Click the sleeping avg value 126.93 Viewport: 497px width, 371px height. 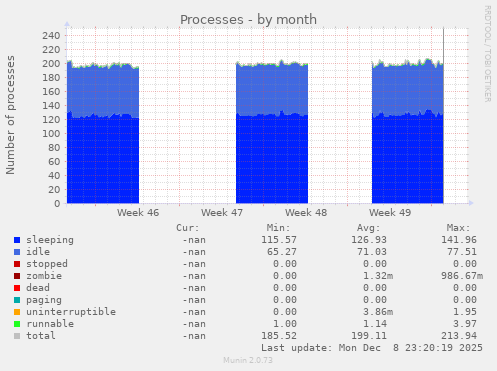click(x=369, y=240)
